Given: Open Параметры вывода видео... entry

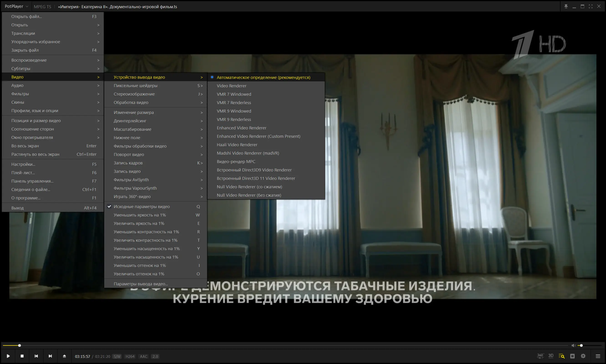Looking at the screenshot, I should pos(141,284).
